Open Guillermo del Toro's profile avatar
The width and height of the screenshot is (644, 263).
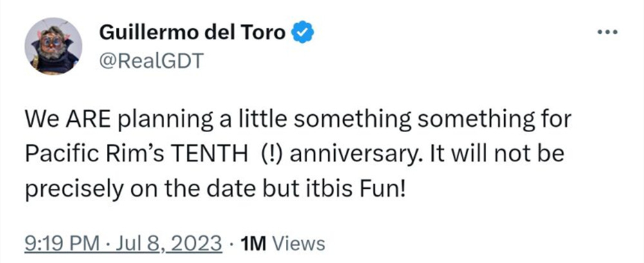(x=53, y=45)
